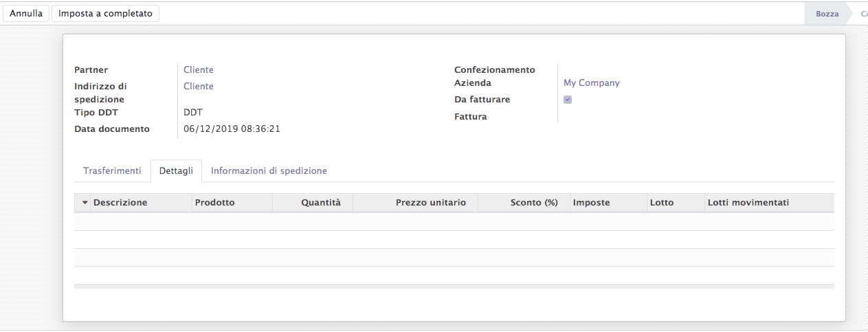The image size is (868, 332).
Task: Select the Dettagli tab
Action: coord(176,170)
